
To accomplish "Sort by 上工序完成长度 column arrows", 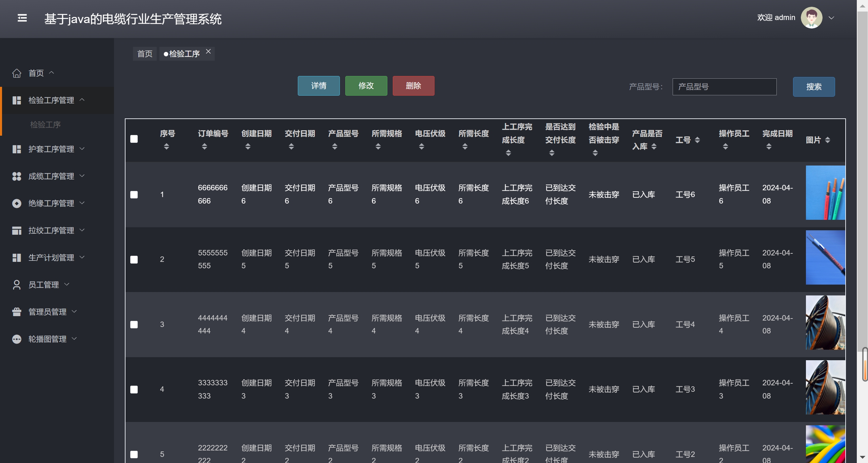I will point(508,153).
